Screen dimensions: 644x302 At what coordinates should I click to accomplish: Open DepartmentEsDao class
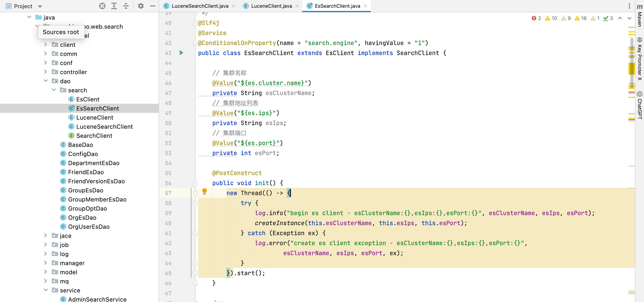tap(94, 163)
